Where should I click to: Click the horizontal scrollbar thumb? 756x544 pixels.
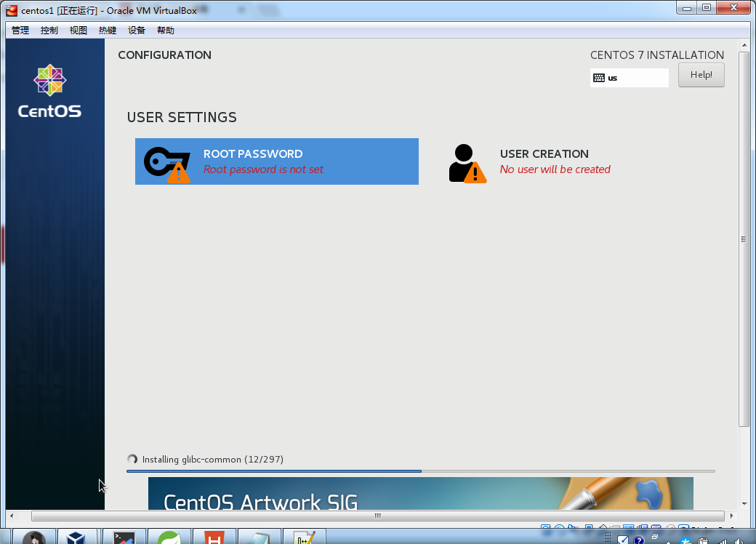click(x=377, y=516)
